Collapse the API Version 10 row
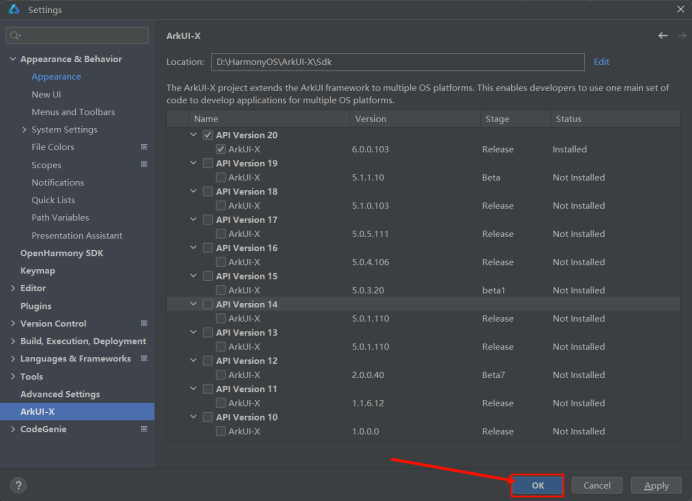This screenshot has width=692, height=501. [x=193, y=417]
